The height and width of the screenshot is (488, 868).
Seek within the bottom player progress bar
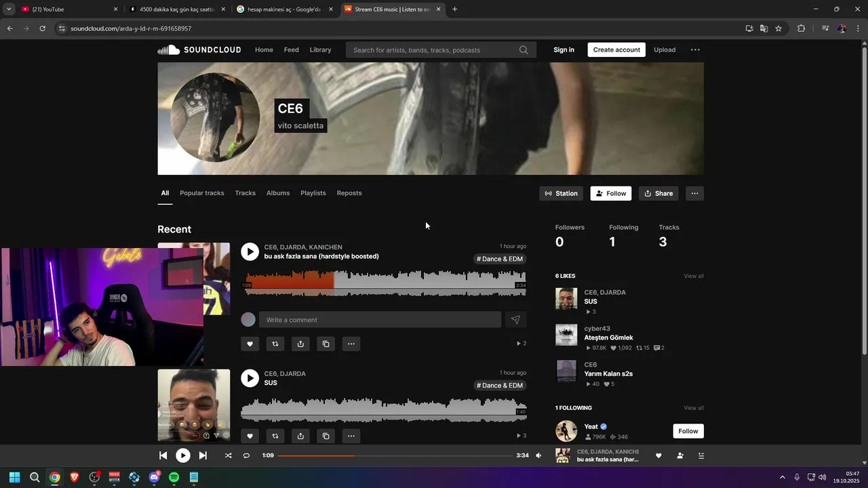coord(395,455)
